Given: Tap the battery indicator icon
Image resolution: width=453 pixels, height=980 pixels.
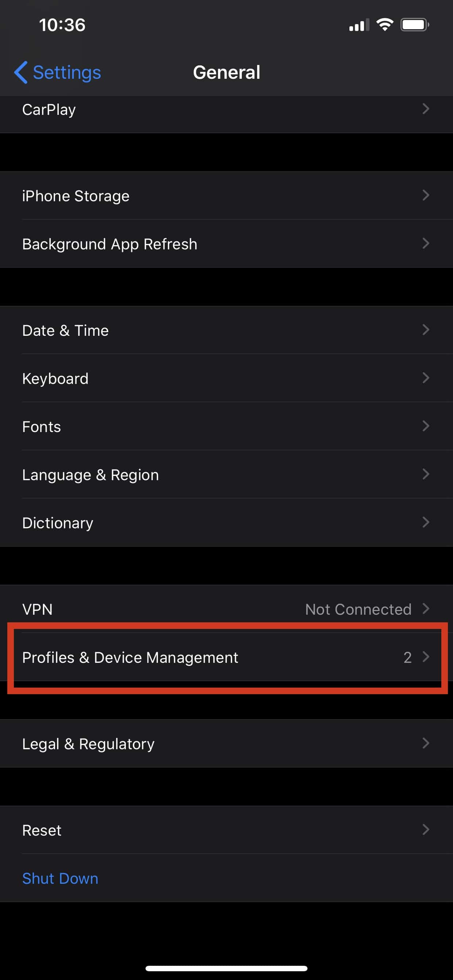Looking at the screenshot, I should tap(415, 25).
